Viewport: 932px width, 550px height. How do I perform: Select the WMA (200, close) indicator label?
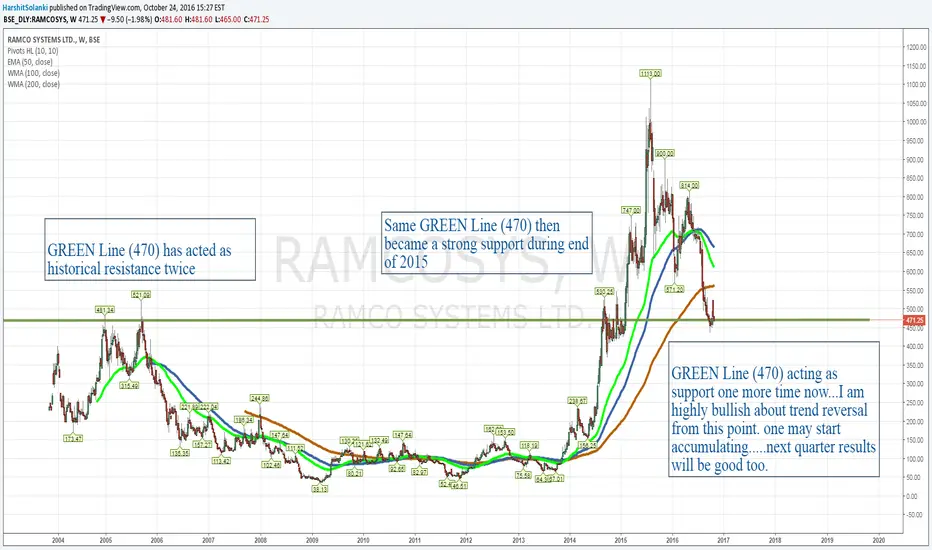33,84
